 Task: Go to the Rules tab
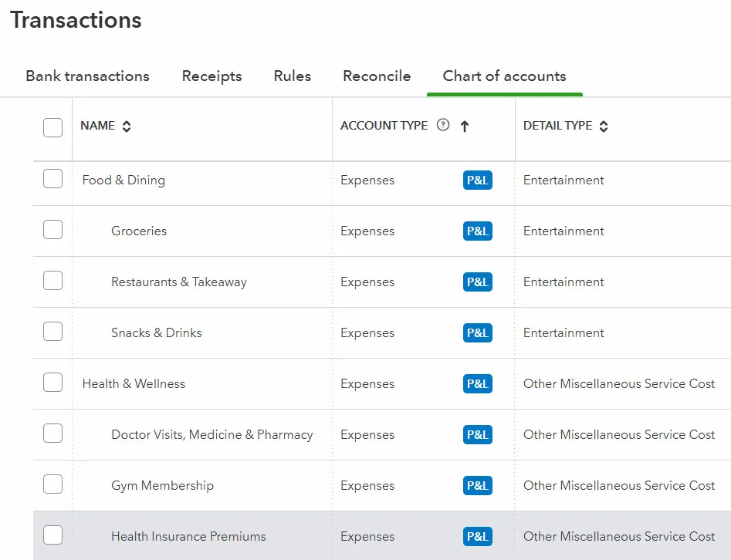click(x=293, y=76)
